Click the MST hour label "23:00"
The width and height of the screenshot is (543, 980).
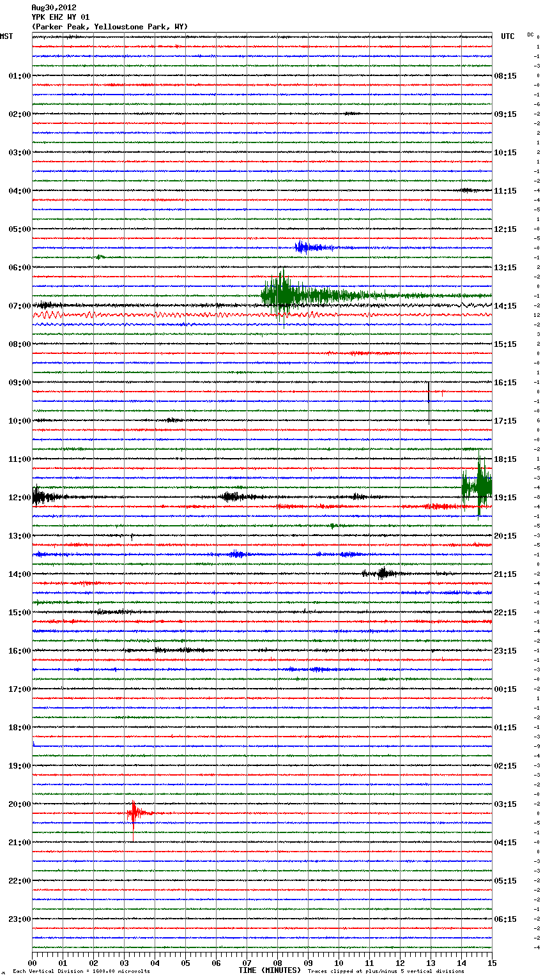click(x=20, y=919)
